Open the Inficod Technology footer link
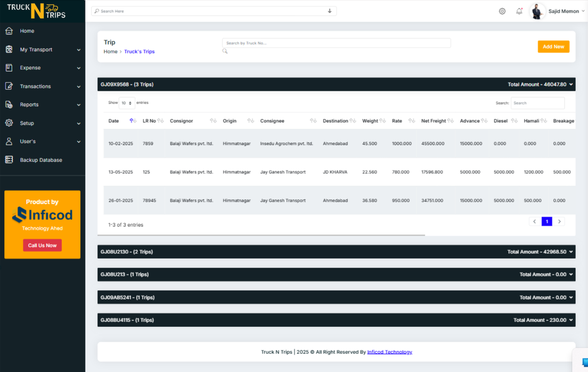The width and height of the screenshot is (588, 372). [x=389, y=352]
